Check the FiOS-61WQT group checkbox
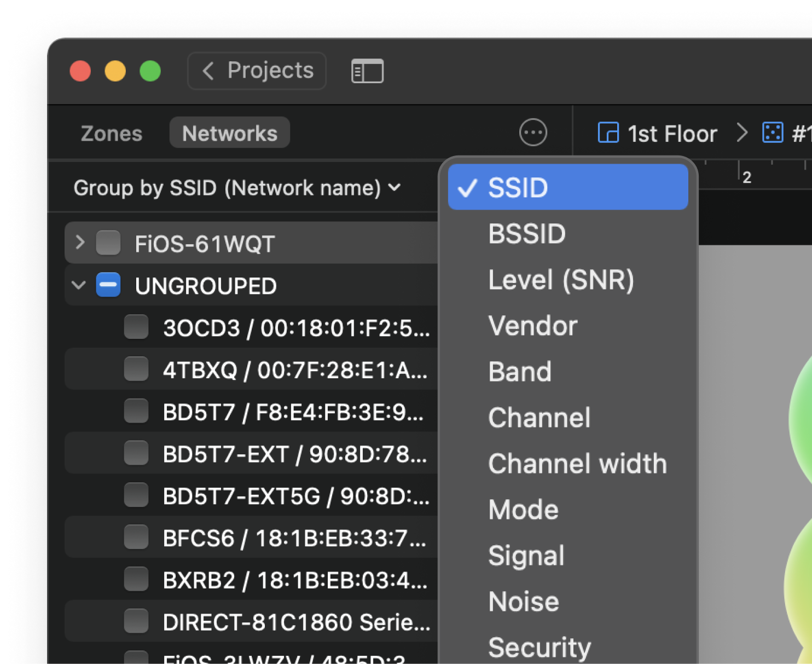The image size is (812, 664). [x=108, y=243]
